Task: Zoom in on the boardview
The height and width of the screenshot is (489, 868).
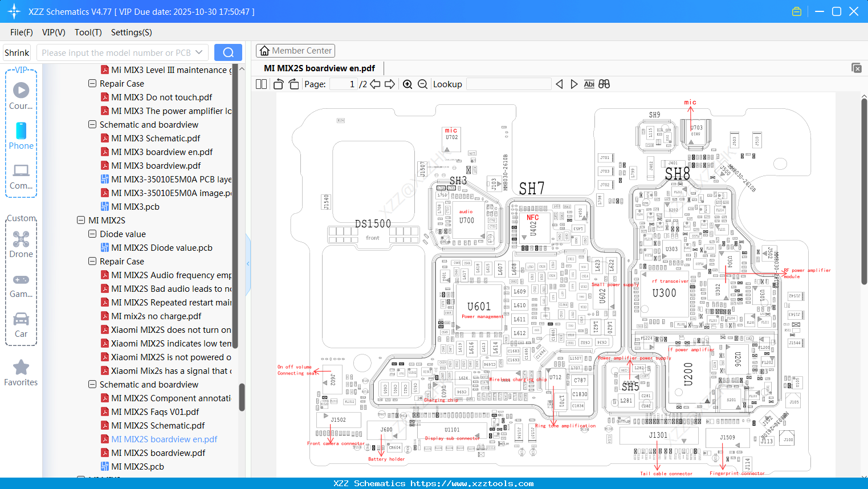Action: tap(408, 84)
